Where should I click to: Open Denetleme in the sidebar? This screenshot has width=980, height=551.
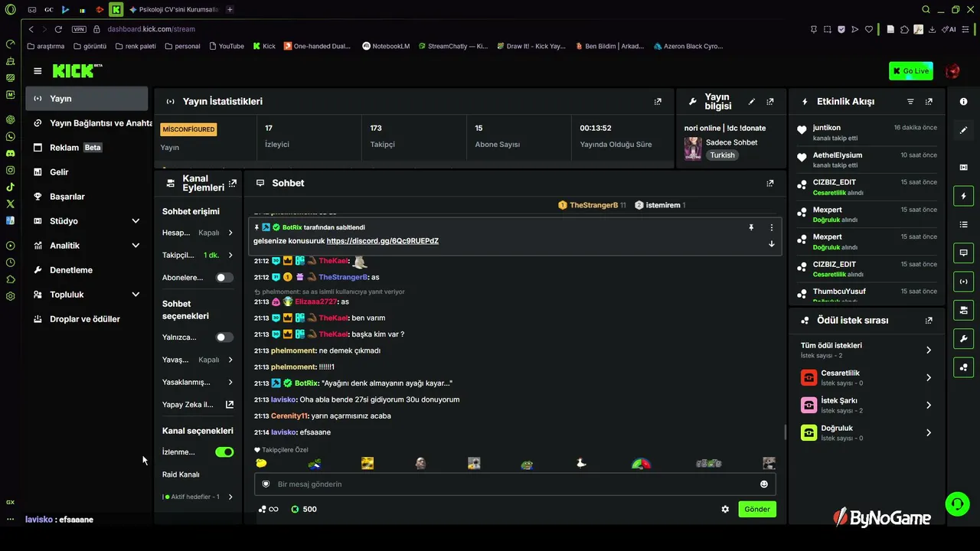(x=86, y=270)
